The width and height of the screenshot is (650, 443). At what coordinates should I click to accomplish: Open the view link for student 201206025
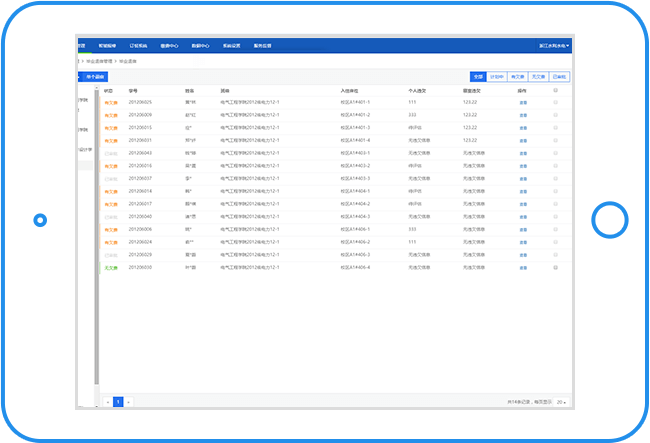click(x=523, y=103)
